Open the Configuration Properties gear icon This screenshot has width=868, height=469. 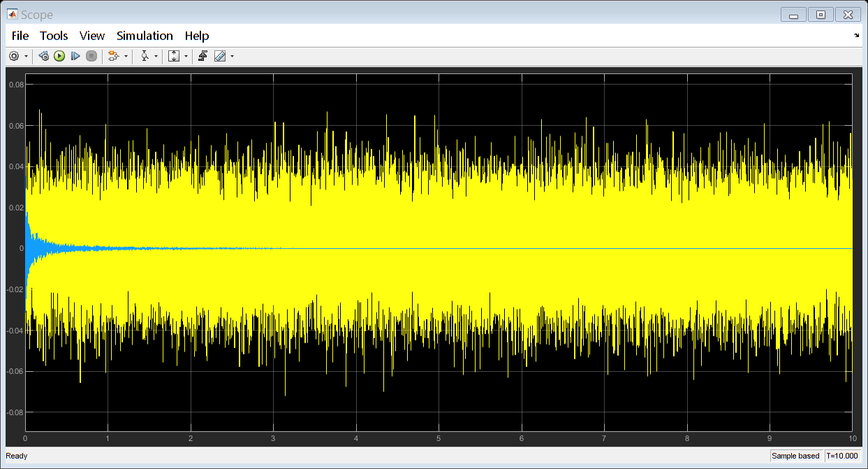click(14, 56)
